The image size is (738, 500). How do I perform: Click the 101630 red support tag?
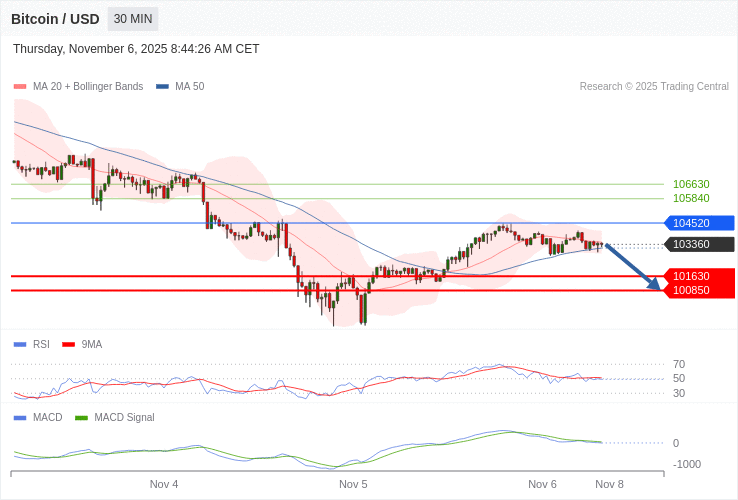tap(699, 276)
